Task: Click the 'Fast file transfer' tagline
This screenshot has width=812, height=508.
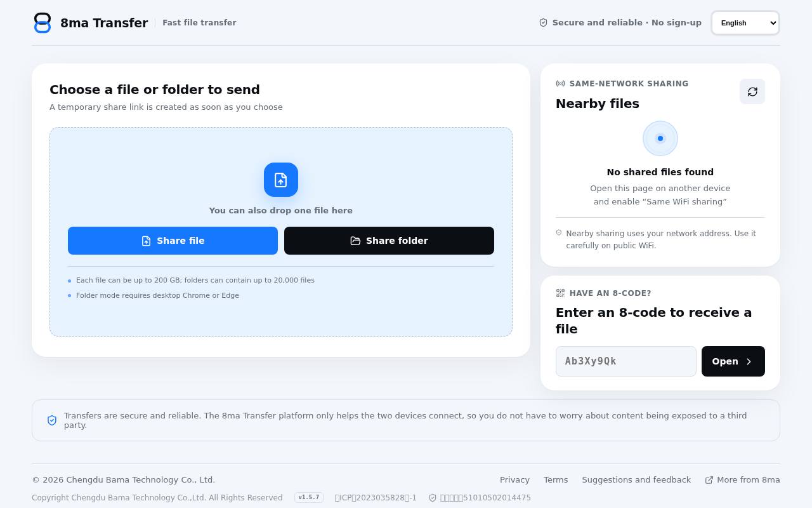Action: point(199,23)
